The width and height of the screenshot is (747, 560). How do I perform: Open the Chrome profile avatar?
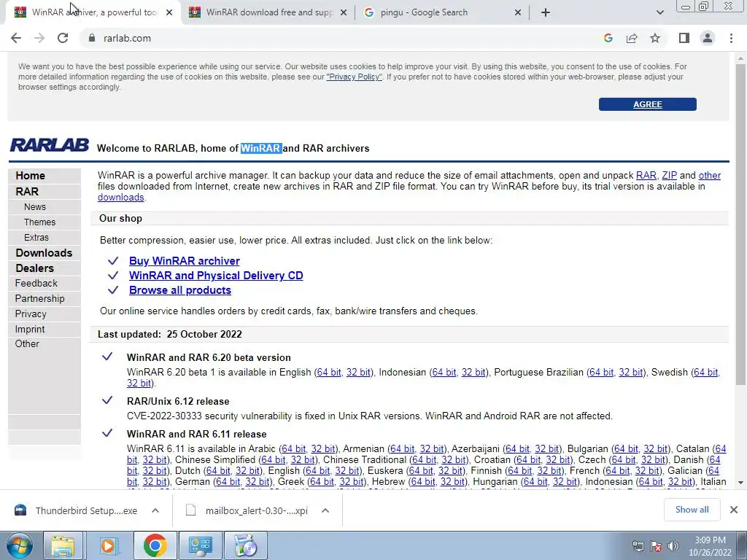tap(708, 38)
